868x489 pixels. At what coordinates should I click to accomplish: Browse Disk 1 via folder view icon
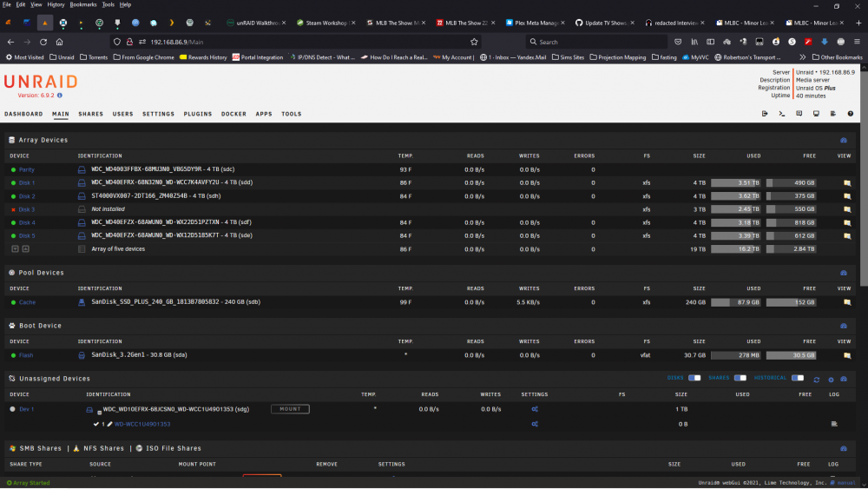coord(847,182)
